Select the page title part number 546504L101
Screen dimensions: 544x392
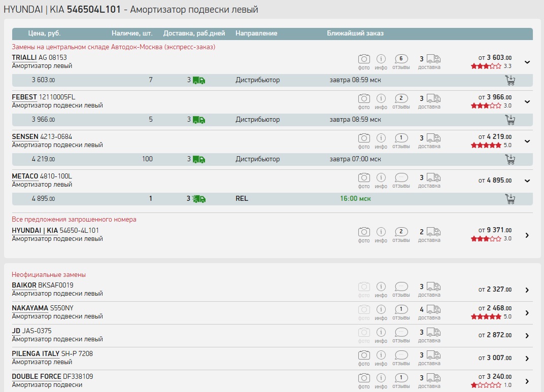[x=94, y=9]
